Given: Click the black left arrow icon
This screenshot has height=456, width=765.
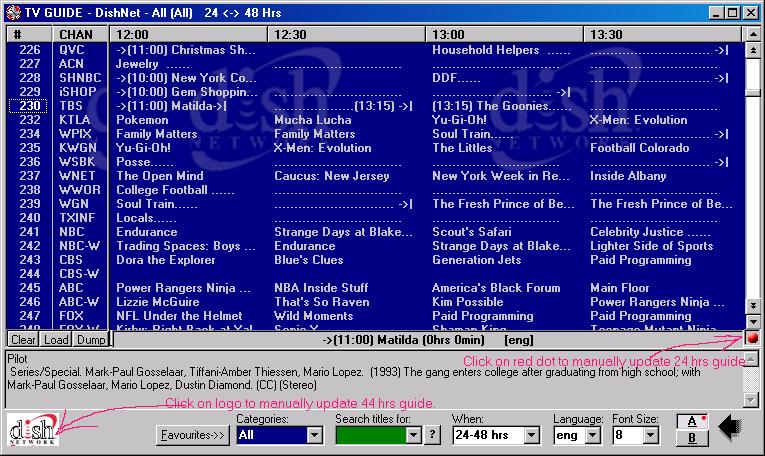Looking at the screenshot, I should 730,427.
